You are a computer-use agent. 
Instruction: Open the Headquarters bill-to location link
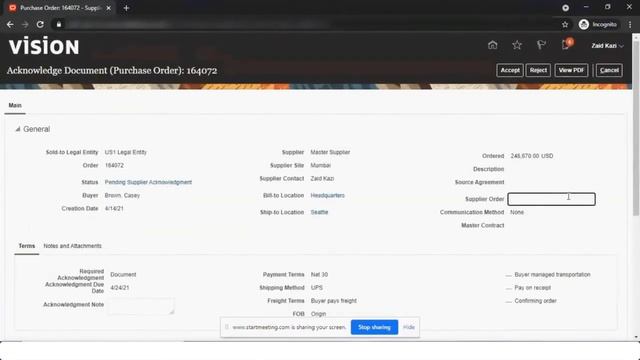click(327, 196)
